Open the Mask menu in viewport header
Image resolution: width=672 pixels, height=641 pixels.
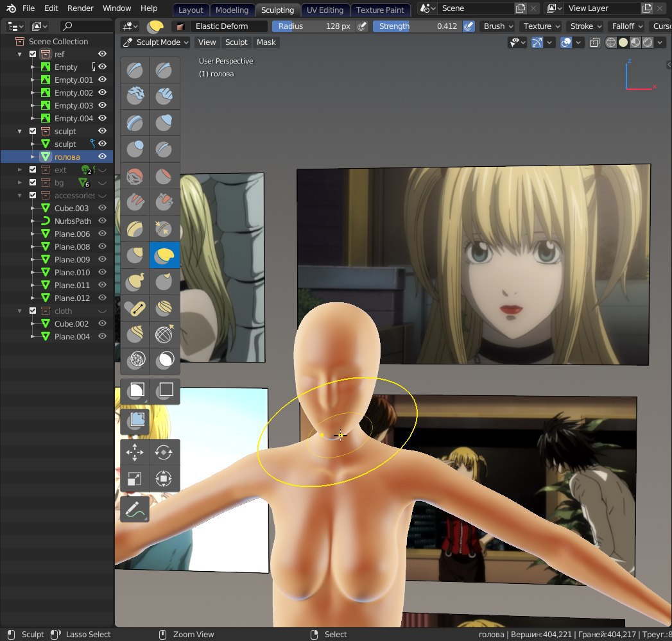coord(266,42)
